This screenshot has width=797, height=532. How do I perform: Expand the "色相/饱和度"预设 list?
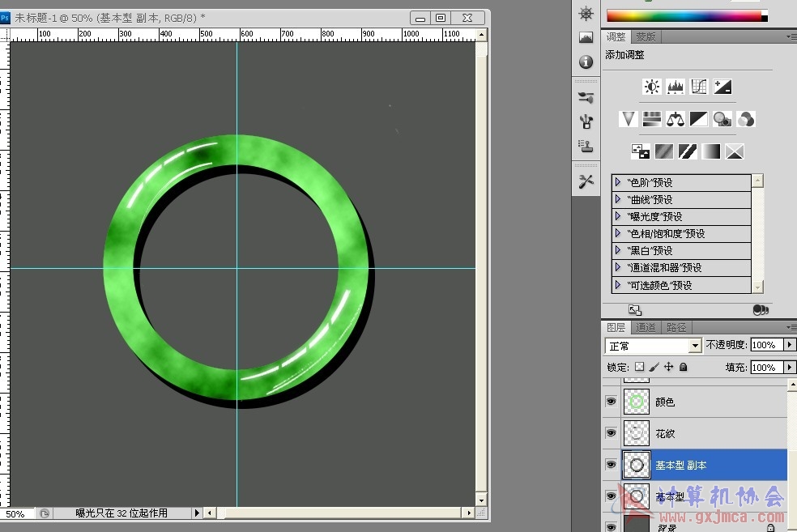pyautogui.click(x=617, y=233)
